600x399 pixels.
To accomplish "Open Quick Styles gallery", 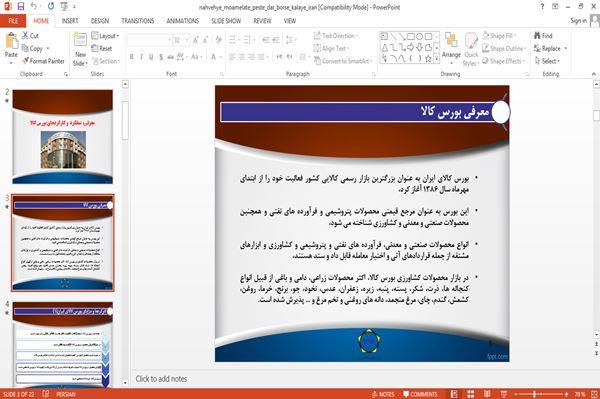I will click(x=471, y=50).
